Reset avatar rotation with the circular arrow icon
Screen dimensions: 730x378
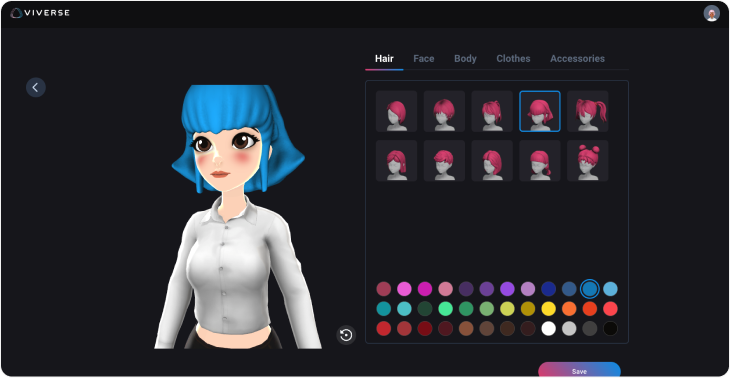(346, 335)
